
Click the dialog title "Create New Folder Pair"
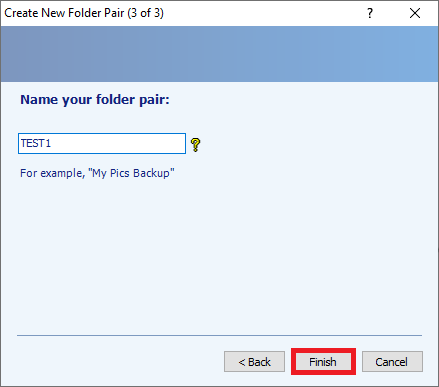click(64, 13)
